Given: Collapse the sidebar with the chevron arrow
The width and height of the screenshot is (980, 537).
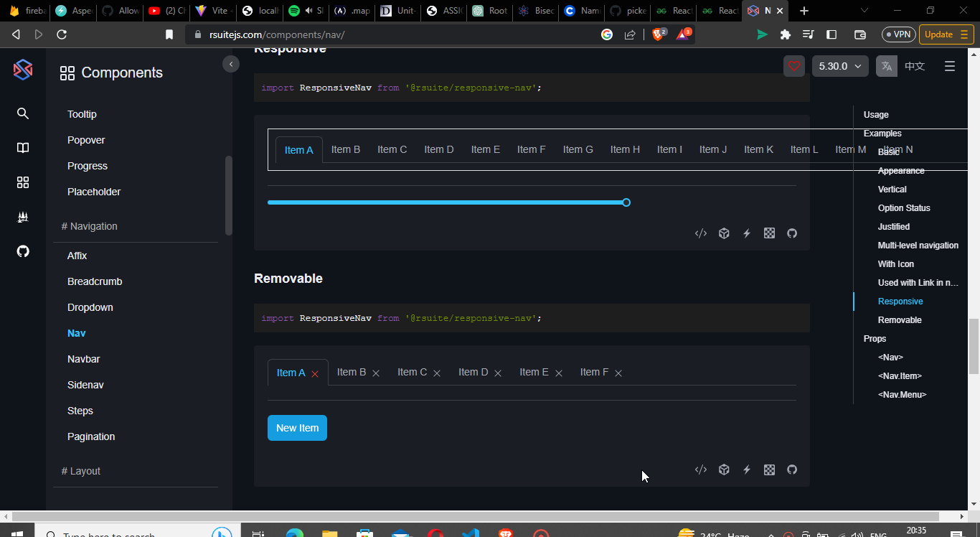Looking at the screenshot, I should [231, 64].
